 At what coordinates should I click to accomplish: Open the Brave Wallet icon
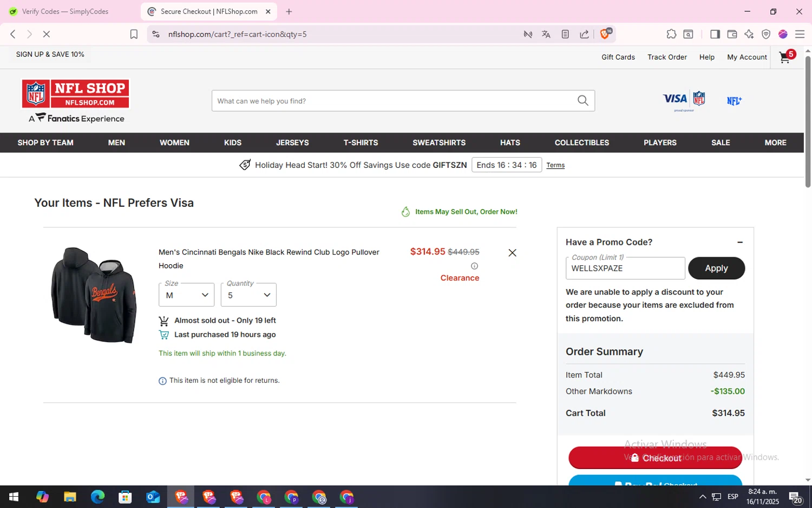coord(732,34)
